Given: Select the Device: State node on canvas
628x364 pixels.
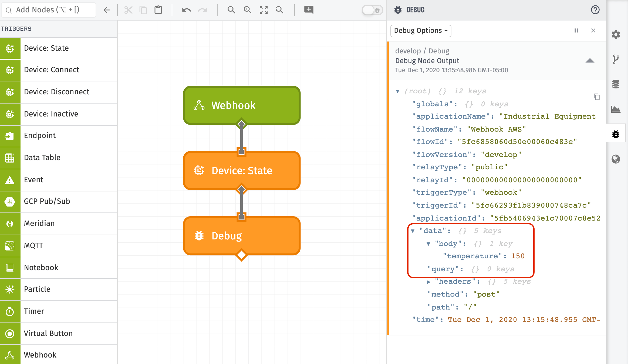Looking at the screenshot, I should coord(242,171).
